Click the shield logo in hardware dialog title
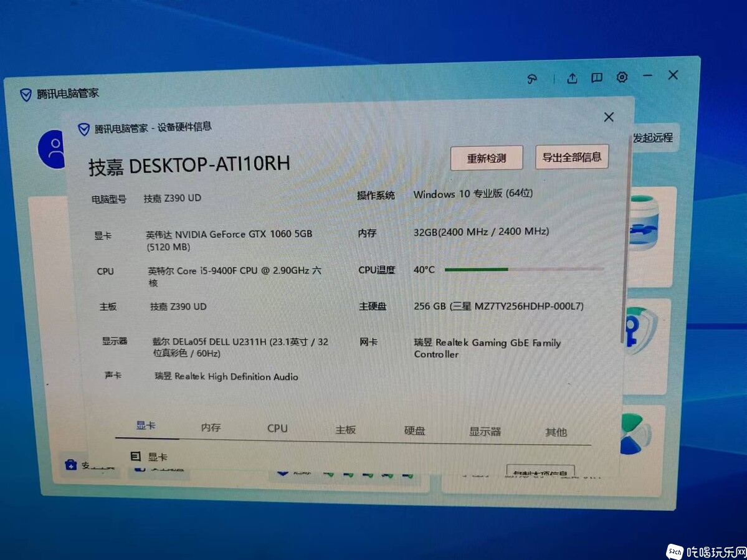 coord(84,129)
